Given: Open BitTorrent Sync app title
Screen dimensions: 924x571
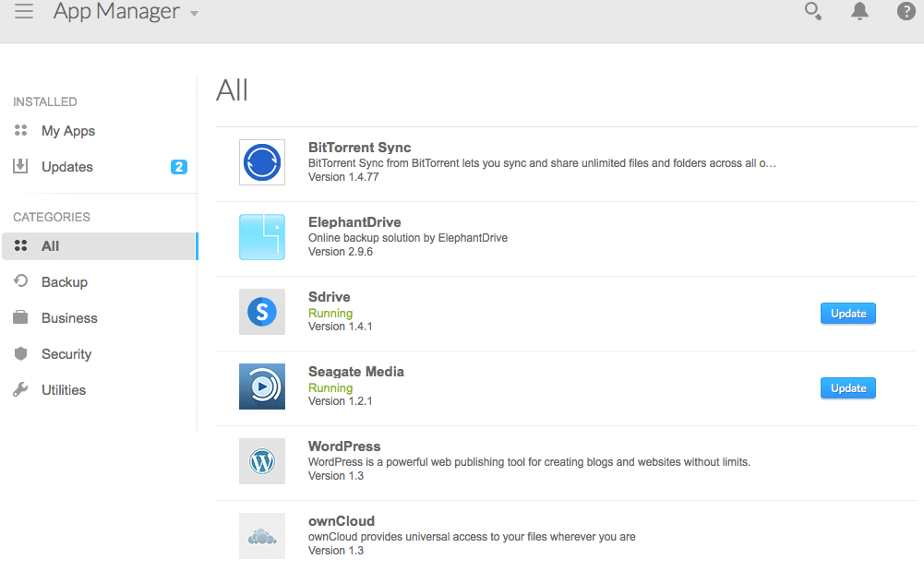Looking at the screenshot, I should pyautogui.click(x=359, y=148).
